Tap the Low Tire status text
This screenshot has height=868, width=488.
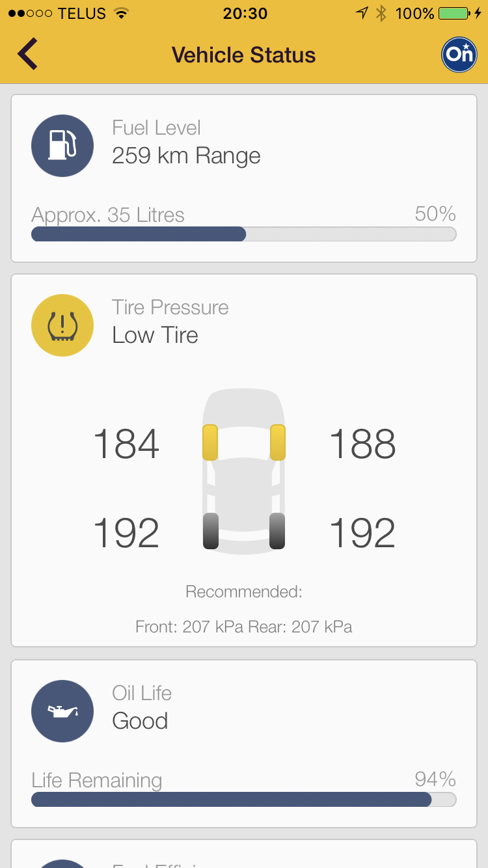point(155,335)
